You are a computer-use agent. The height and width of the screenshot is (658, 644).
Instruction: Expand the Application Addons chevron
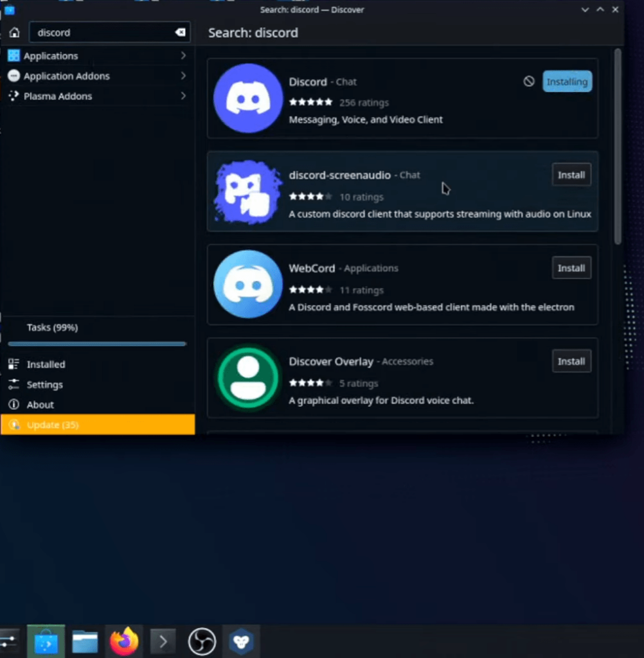(x=183, y=76)
